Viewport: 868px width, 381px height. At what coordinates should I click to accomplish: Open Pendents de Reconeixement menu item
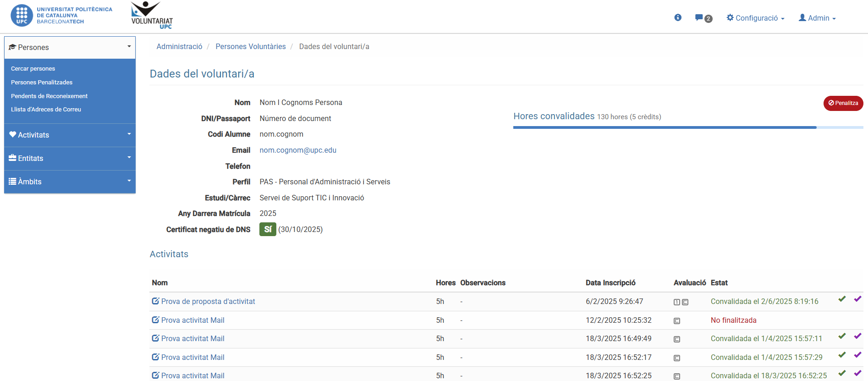[49, 96]
